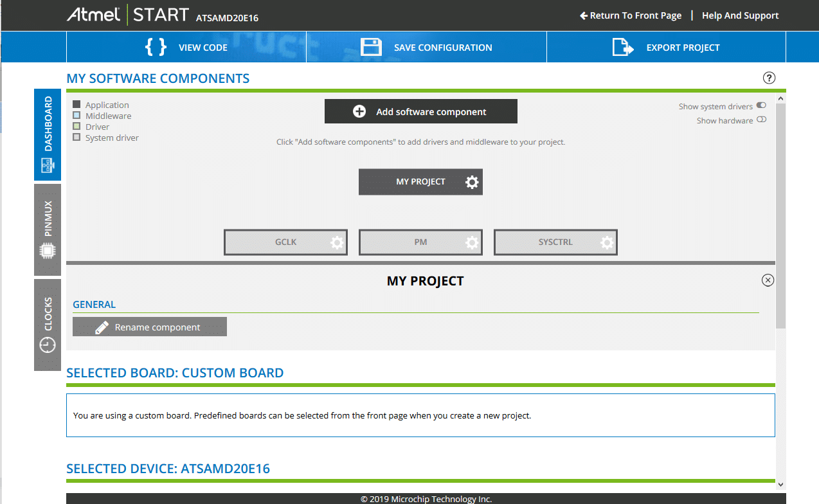Select the SYSCTRL system driver block
The image size is (819, 504).
click(555, 242)
